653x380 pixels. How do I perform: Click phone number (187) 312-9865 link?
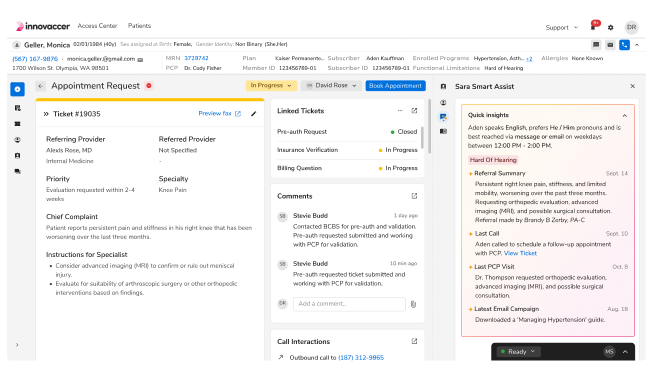(361, 358)
